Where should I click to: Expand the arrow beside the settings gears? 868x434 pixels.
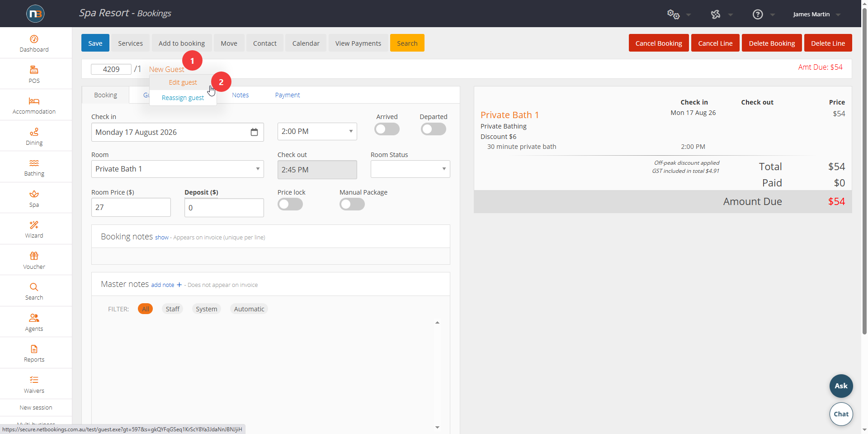tap(689, 15)
